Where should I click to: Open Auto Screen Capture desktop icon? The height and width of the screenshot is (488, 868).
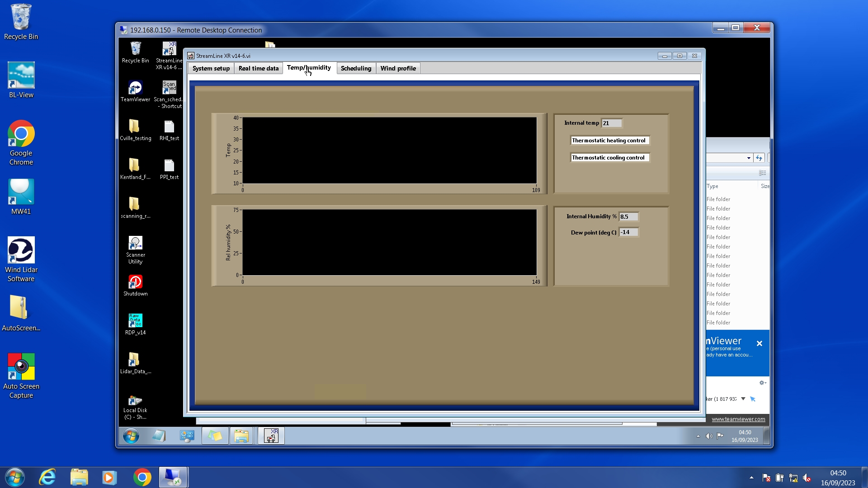[x=21, y=367]
